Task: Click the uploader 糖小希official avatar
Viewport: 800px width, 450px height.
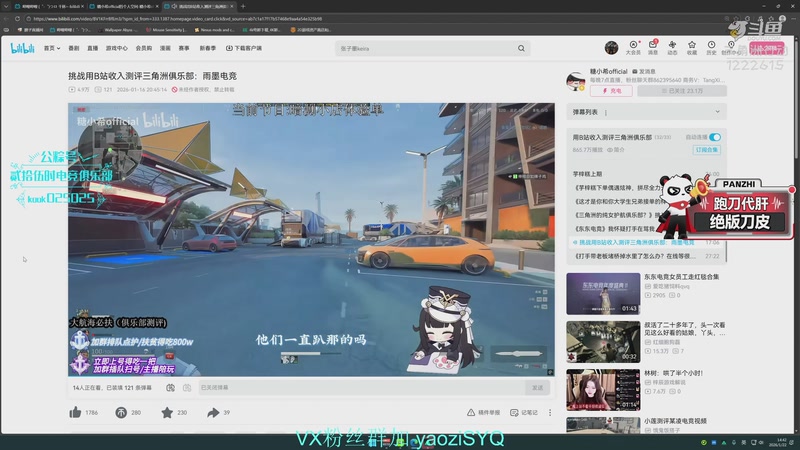Action: 576,81
